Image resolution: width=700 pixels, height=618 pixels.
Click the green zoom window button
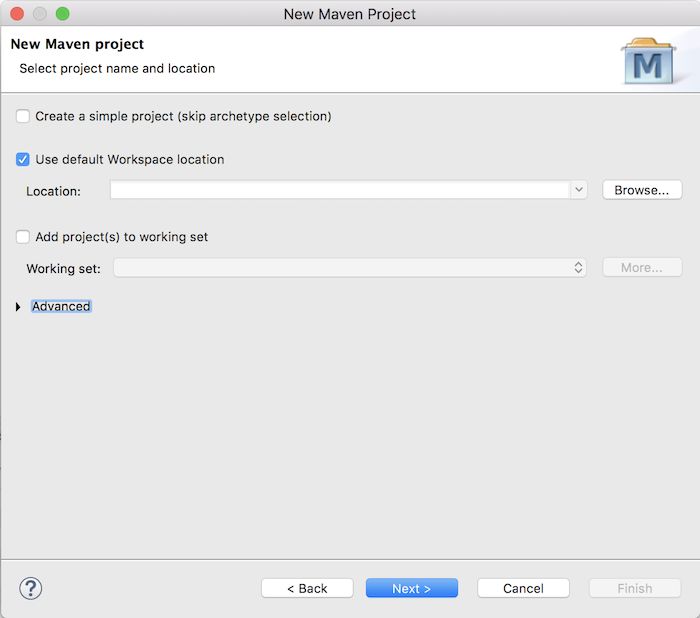[x=62, y=14]
